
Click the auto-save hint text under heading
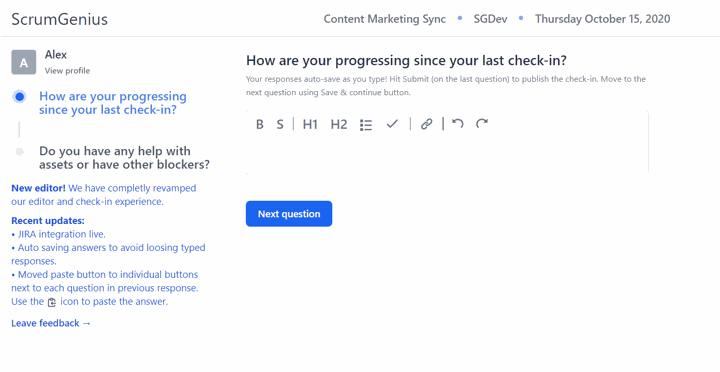[446, 85]
